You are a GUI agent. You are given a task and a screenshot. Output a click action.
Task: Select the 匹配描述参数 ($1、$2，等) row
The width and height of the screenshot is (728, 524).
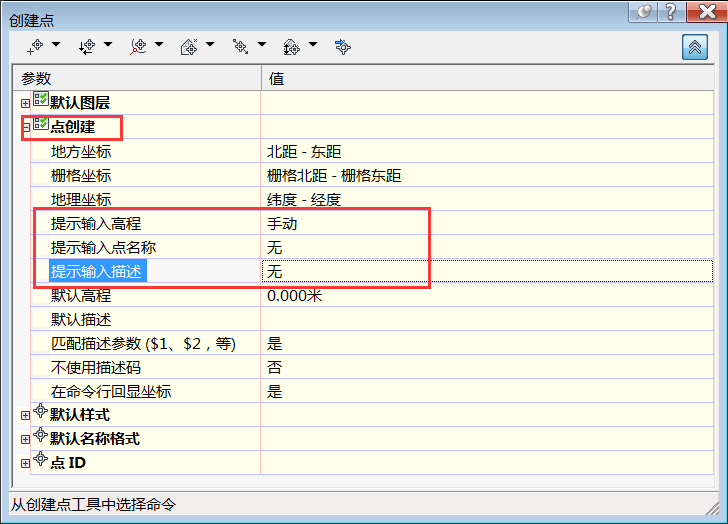(x=143, y=343)
